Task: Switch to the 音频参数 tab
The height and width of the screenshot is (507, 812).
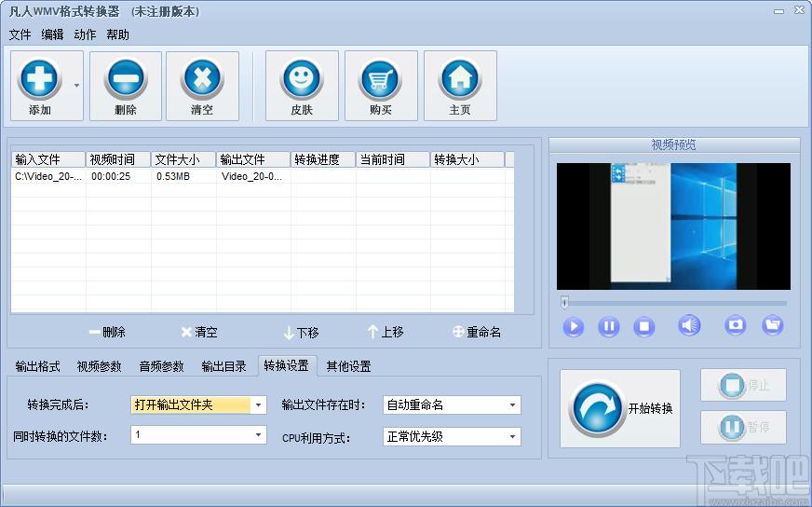Action: [x=162, y=366]
